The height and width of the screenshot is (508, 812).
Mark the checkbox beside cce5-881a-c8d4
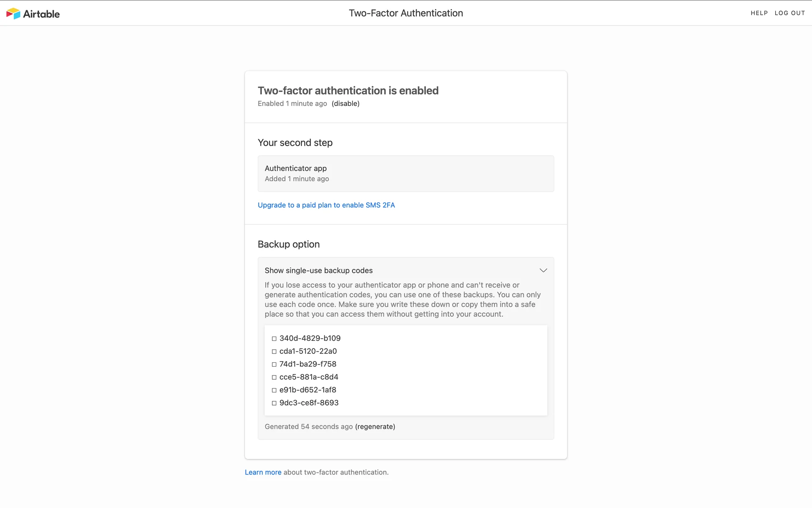pos(274,378)
